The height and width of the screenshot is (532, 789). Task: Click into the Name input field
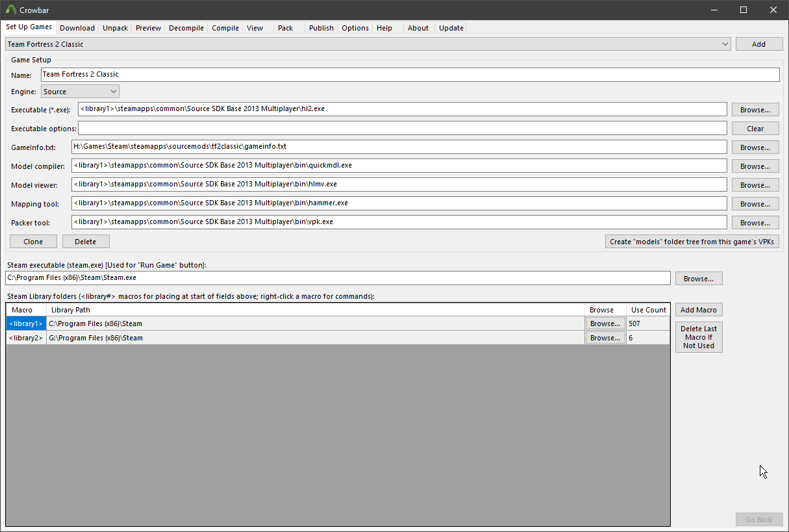410,74
